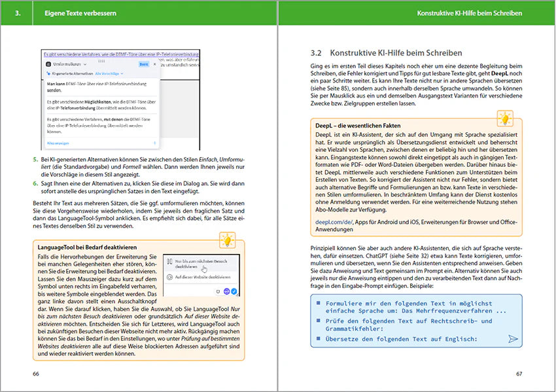Click the drag handle atop the suggestion dialog
Viewport: 556px width, 392px height.
101,60
